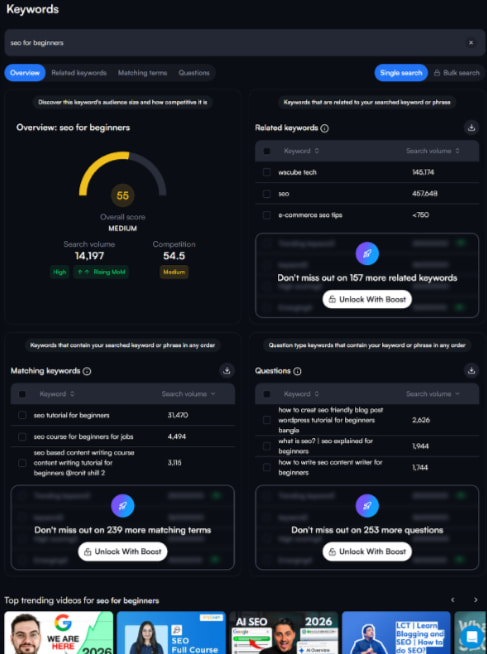
Task: Click 'Question type keywords' hint pill
Action: [367, 345]
